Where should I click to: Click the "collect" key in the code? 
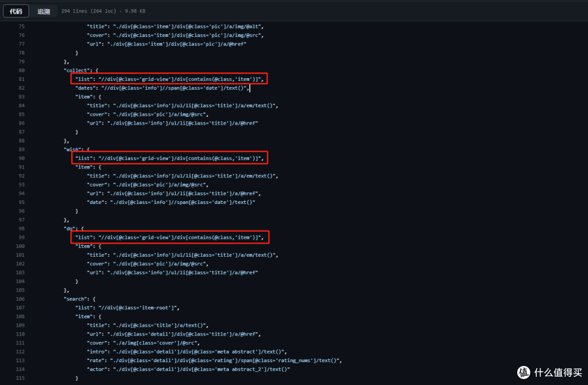point(78,70)
